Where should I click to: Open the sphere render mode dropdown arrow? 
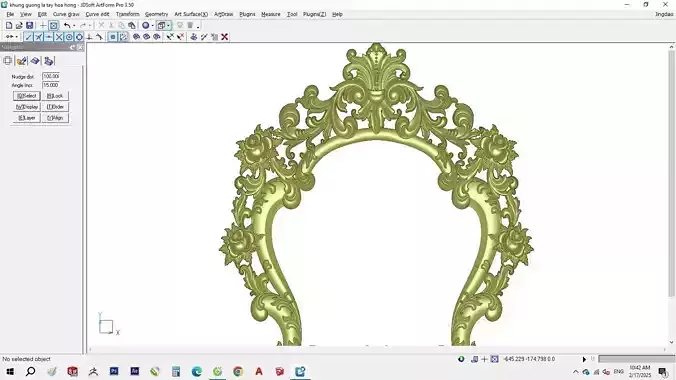coord(153,26)
